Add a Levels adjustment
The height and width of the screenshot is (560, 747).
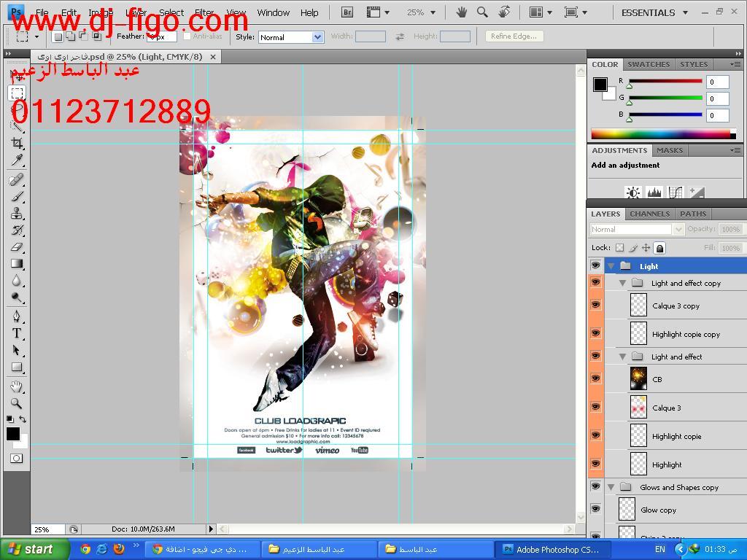[x=654, y=192]
